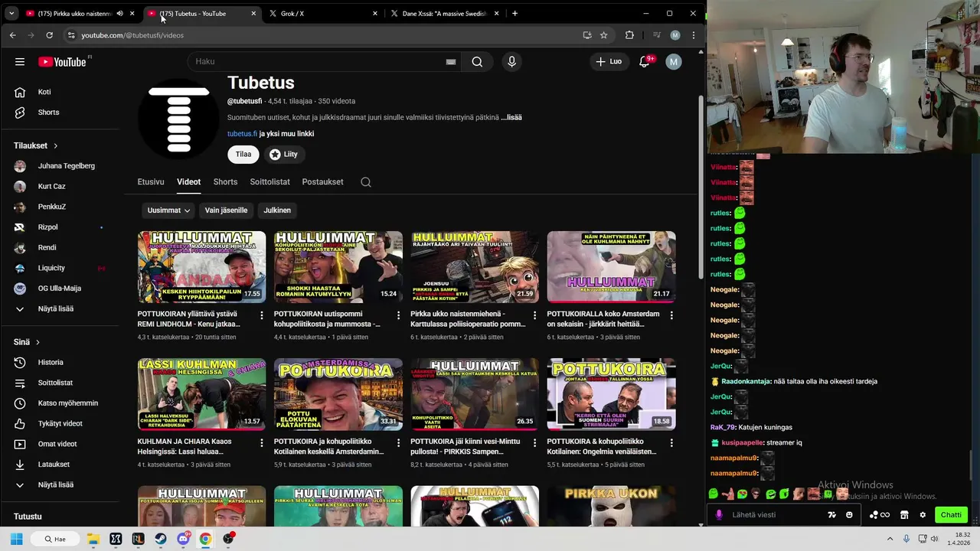The width and height of the screenshot is (980, 551).
Task: Open the Pirkka ukko naistenmiehenä video thumbnail
Action: point(475,267)
